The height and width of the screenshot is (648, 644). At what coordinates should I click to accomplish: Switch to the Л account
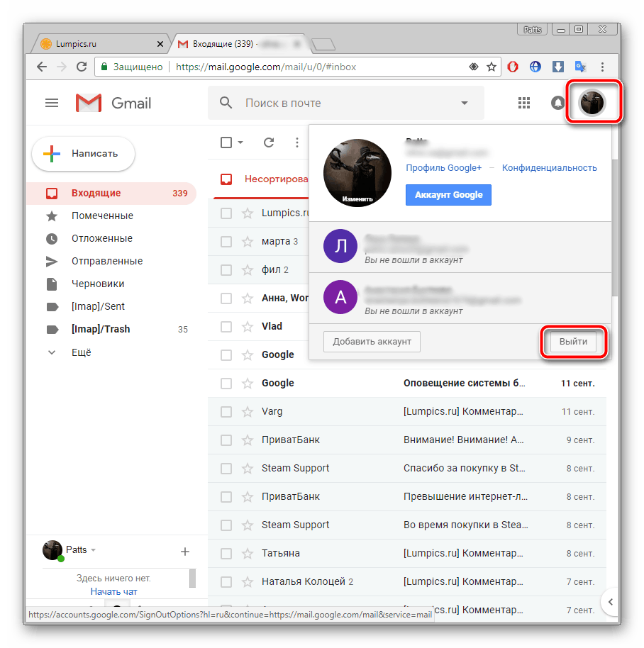click(x=460, y=247)
